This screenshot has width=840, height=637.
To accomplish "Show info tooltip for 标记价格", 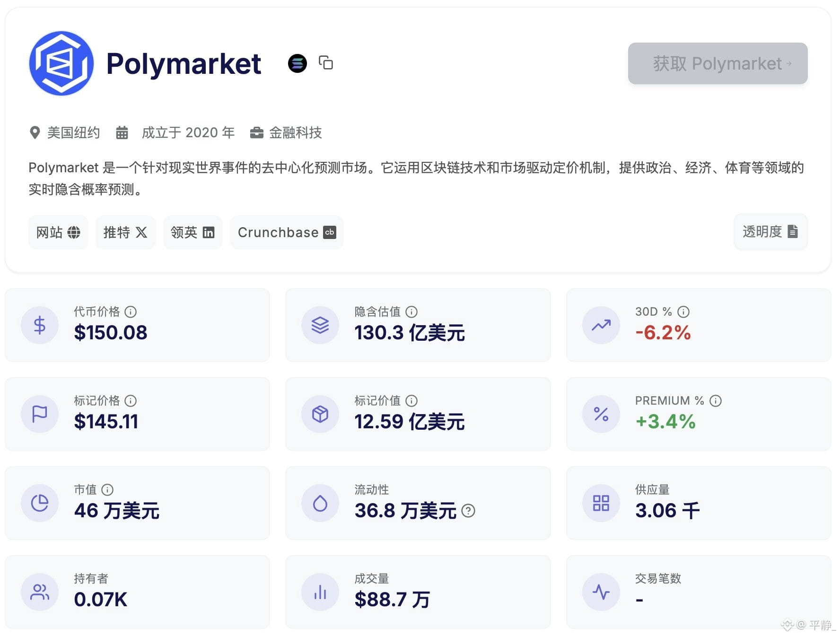I will [131, 401].
